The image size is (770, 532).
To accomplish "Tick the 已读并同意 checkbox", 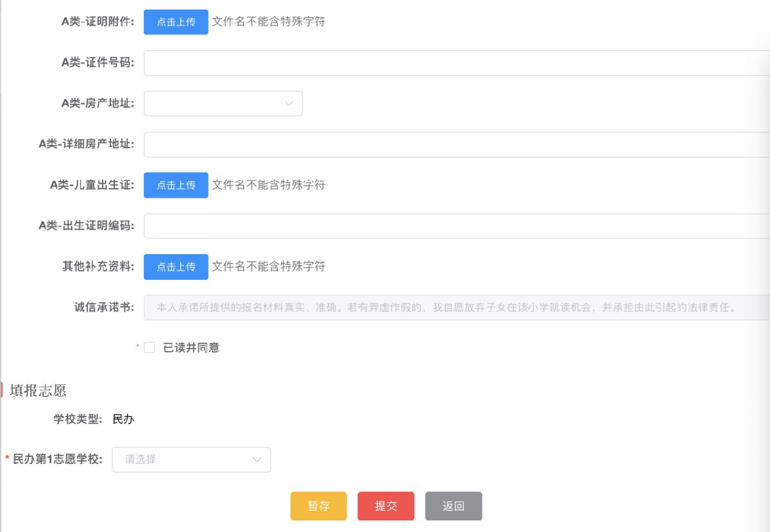I will pyautogui.click(x=150, y=348).
